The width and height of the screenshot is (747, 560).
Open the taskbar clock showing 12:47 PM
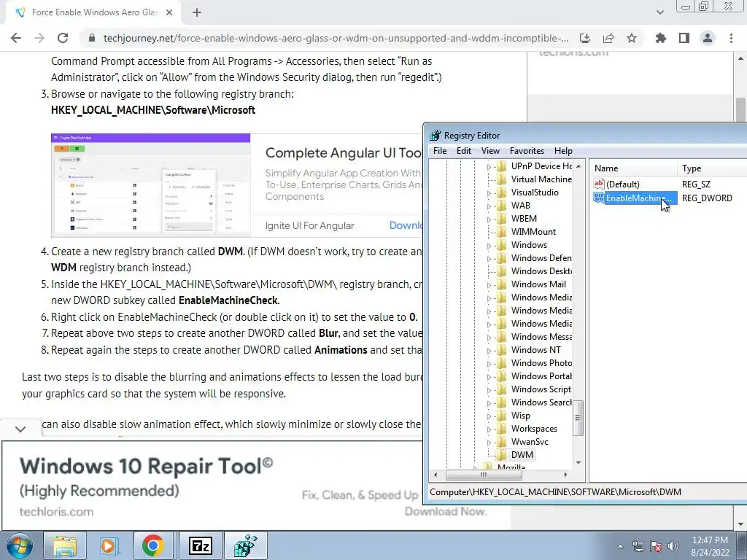(710, 546)
